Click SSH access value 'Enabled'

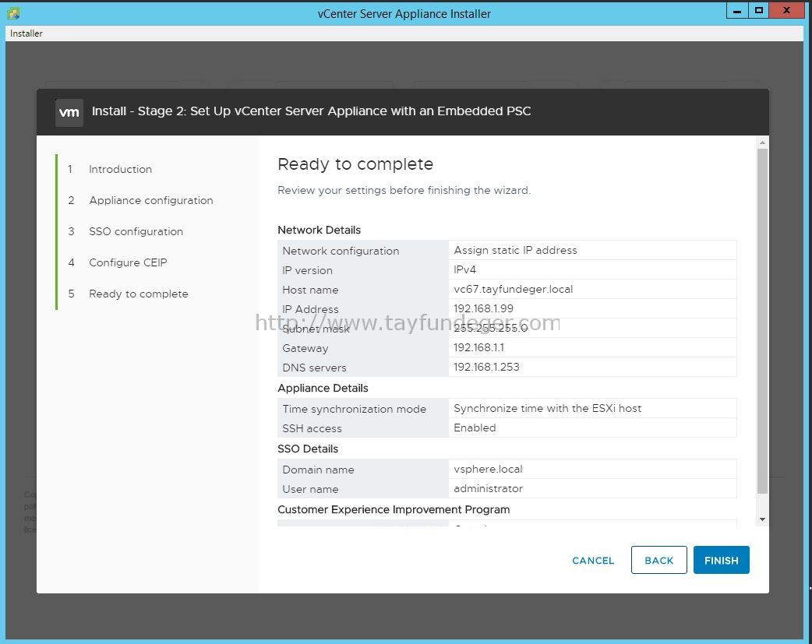tap(475, 428)
